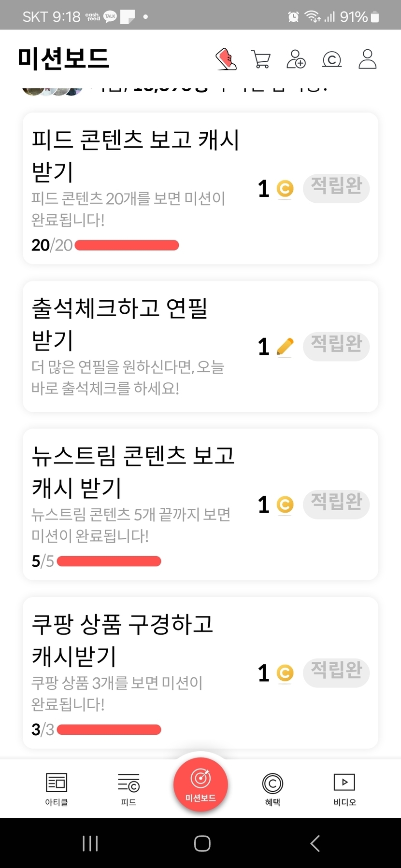Click the 3/3 Coupang progress bar
401x868 pixels.
pos(109,729)
